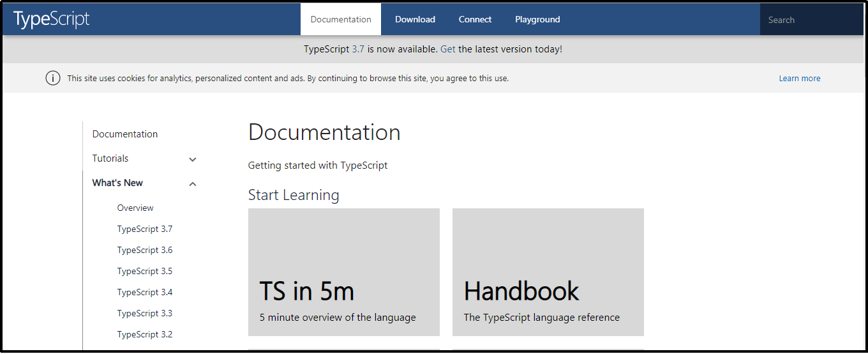Select Overview under What's New

point(135,208)
